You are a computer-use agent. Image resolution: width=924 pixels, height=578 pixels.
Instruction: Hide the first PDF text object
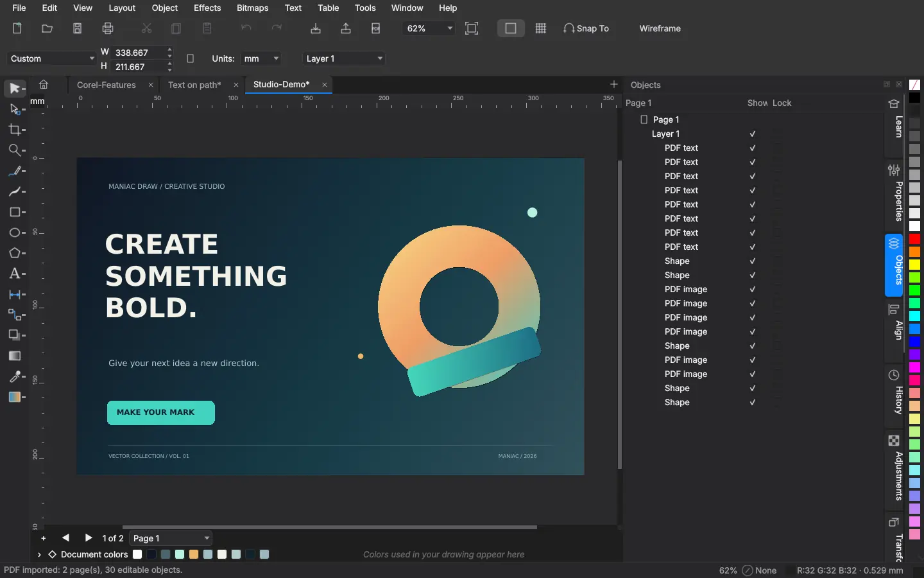753,148
